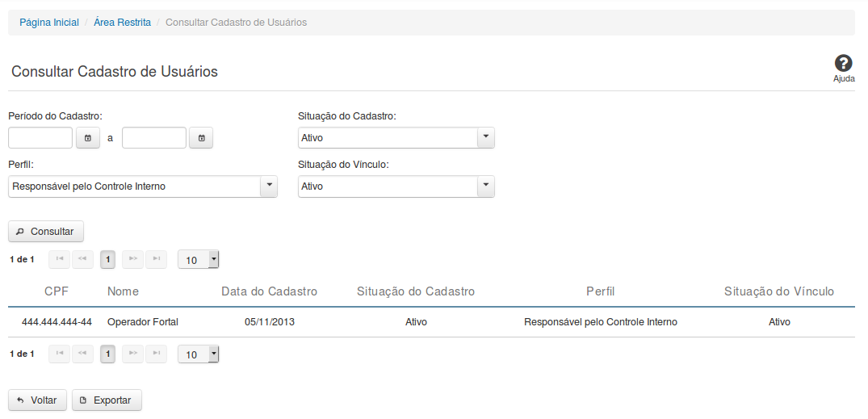
Task: Click the Voltar back button
Action: 37,400
